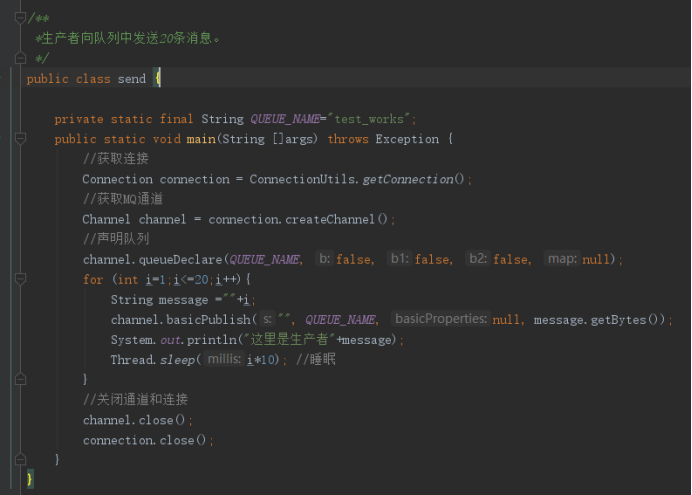Click the comment //睡眠

(x=316, y=360)
